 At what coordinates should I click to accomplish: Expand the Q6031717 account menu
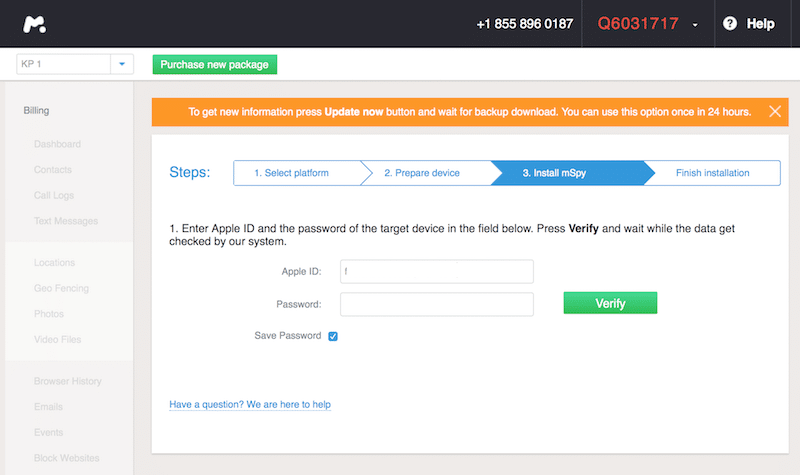[x=695, y=24]
